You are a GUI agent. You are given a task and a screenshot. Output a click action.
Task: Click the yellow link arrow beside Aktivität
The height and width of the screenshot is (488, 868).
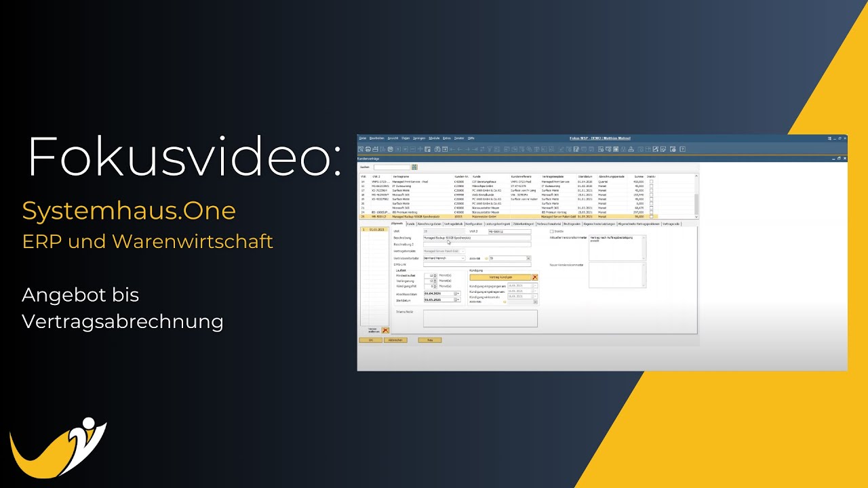point(485,258)
